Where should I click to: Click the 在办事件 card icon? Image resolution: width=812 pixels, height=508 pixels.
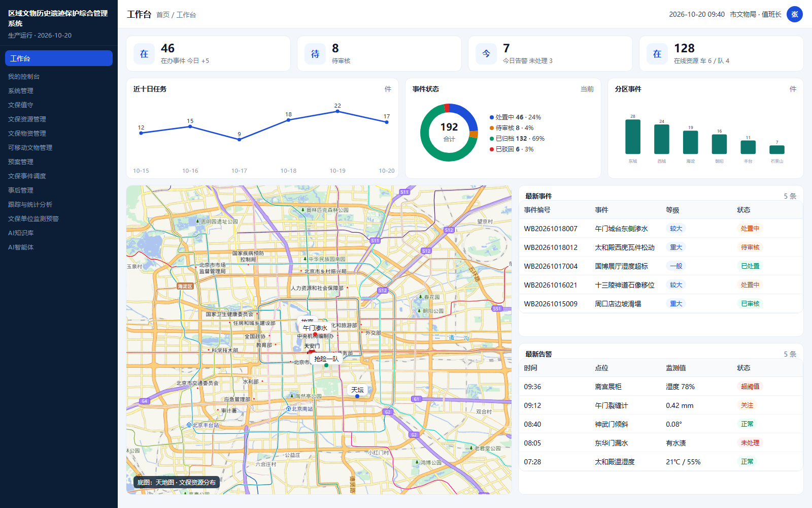[144, 54]
